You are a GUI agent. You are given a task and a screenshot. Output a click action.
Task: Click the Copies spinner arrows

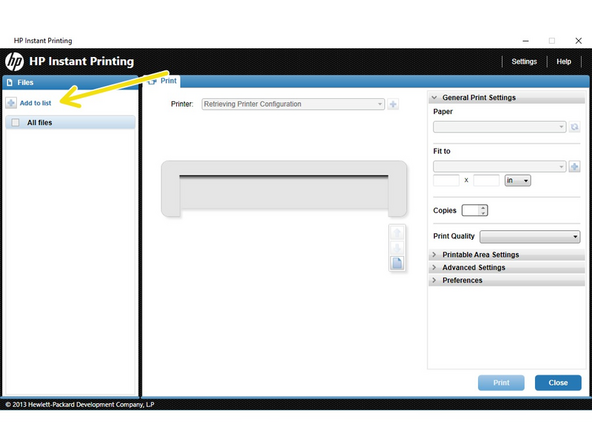coord(483,210)
